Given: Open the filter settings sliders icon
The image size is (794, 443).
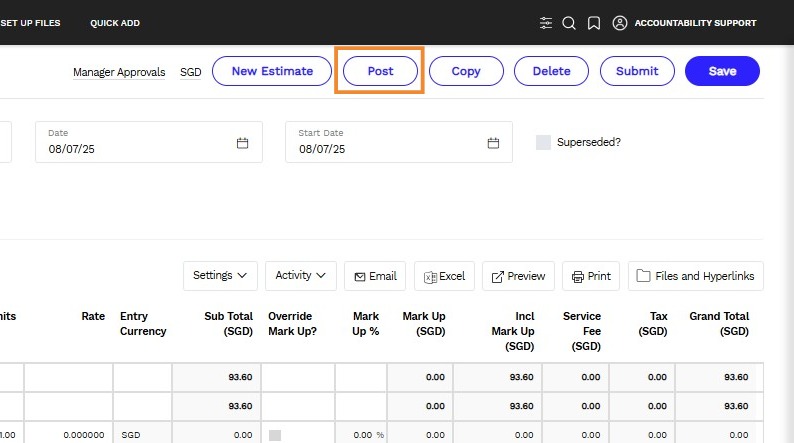Looking at the screenshot, I should tap(545, 23).
